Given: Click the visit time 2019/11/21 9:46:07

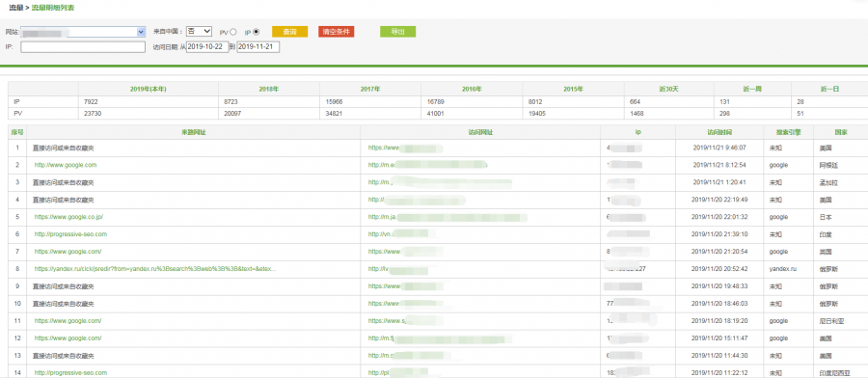Looking at the screenshot, I should pos(719,148).
